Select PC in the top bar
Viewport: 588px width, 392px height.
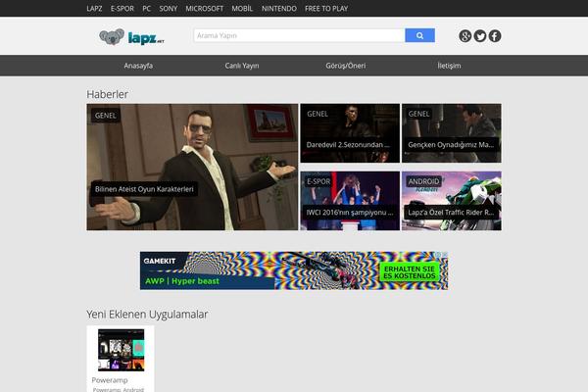coord(146,8)
